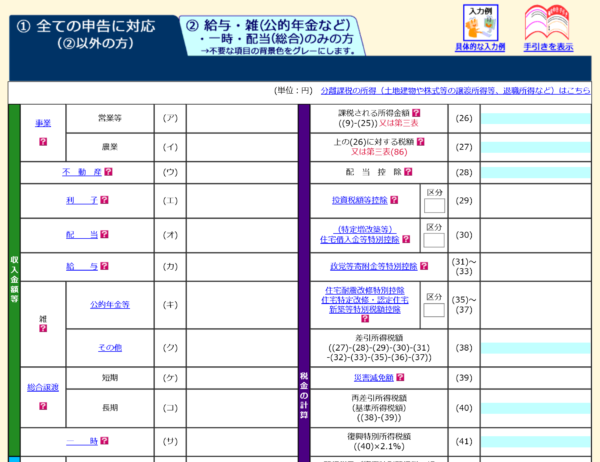Viewport: 600px width, 462px height.
Task: Open the 事業 link
Action: coord(43,123)
